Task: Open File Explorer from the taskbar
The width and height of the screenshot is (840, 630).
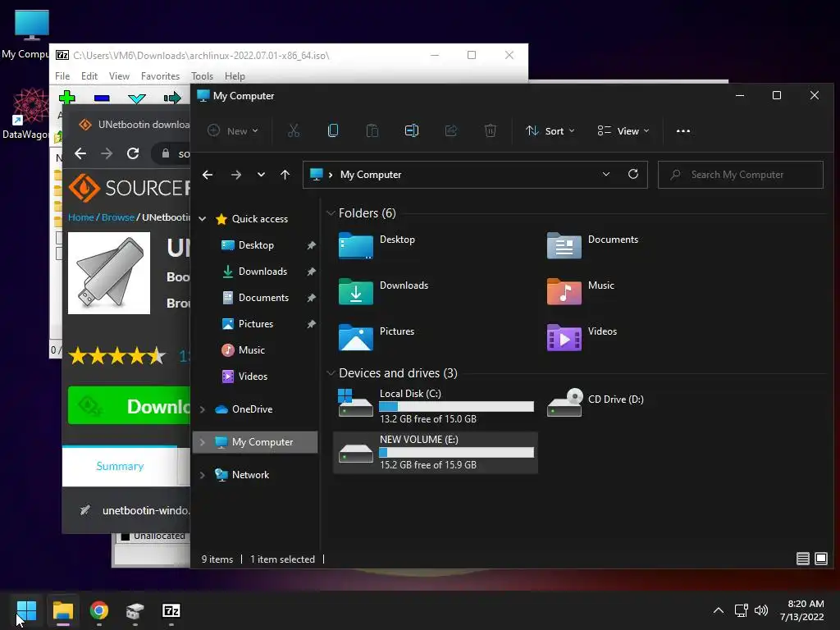Action: [62, 610]
